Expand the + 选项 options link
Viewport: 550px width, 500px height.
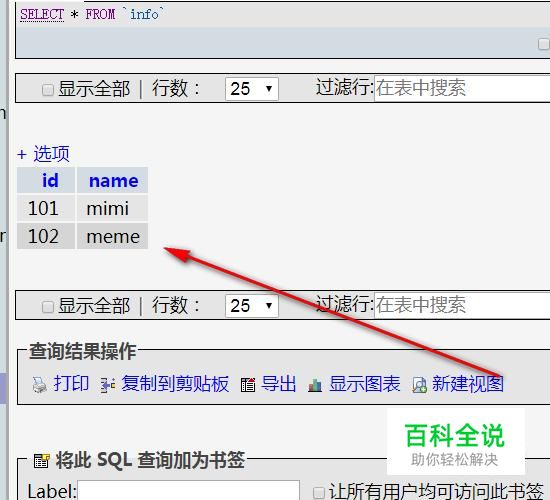[43, 154]
